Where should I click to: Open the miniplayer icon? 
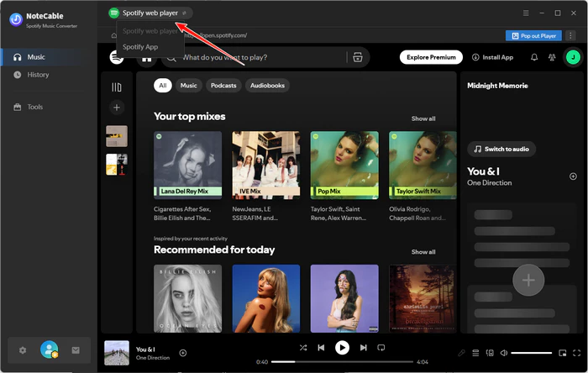[563, 353]
